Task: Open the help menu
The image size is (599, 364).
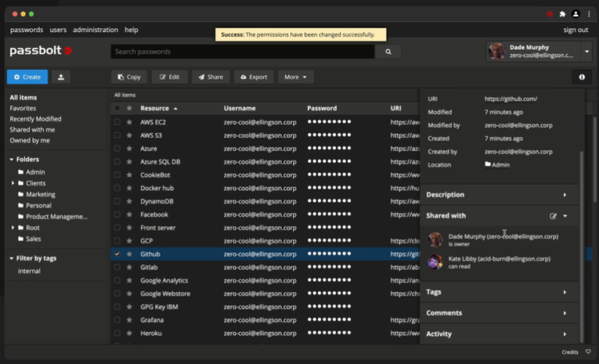Action: 131,30
